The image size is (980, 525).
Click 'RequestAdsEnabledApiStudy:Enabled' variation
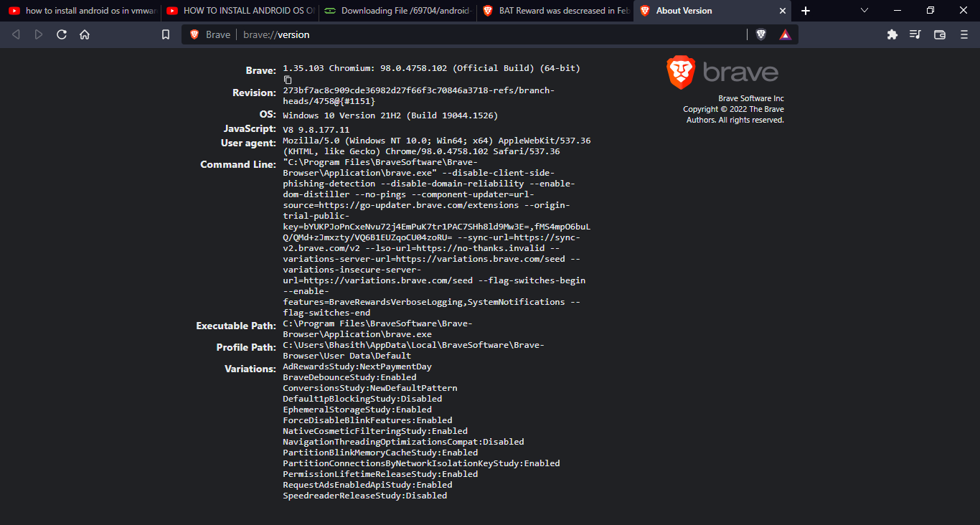point(367,485)
